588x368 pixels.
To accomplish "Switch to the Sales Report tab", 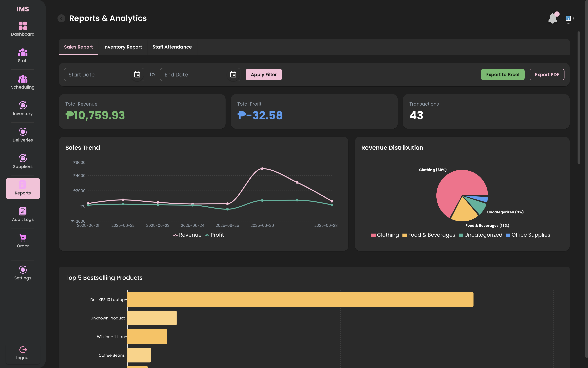I will (x=78, y=47).
